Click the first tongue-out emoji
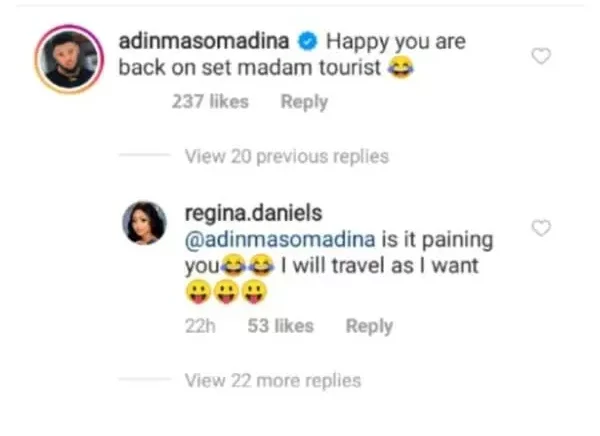600x436 pixels. tap(198, 292)
